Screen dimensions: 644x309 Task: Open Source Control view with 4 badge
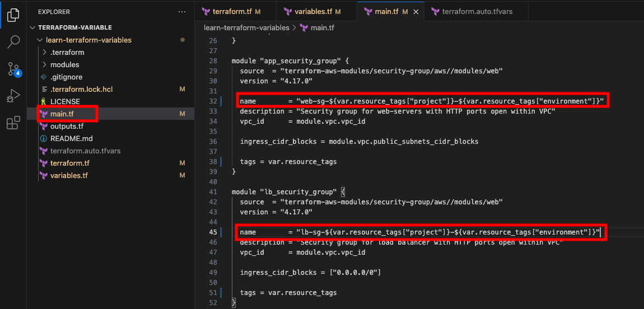14,69
